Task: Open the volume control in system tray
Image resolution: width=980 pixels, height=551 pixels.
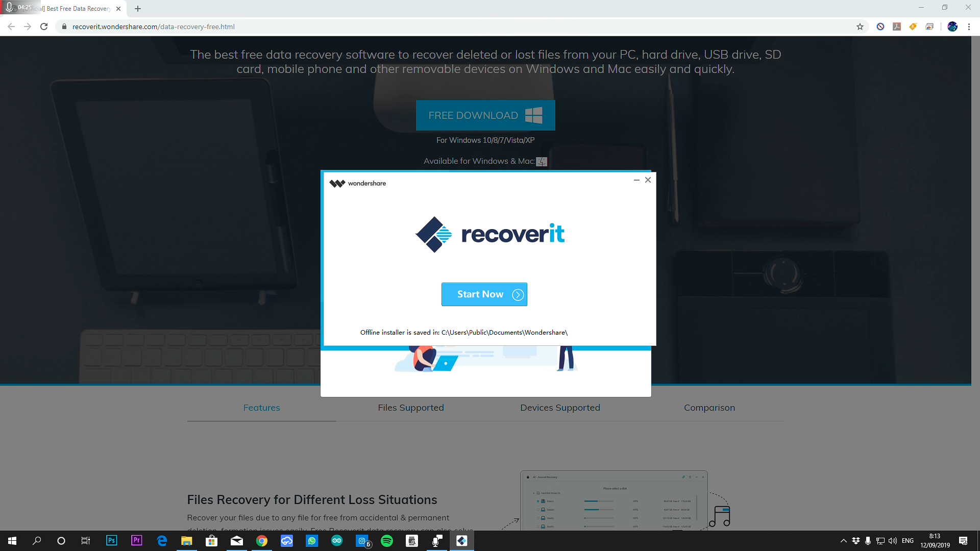Action: coord(893,541)
